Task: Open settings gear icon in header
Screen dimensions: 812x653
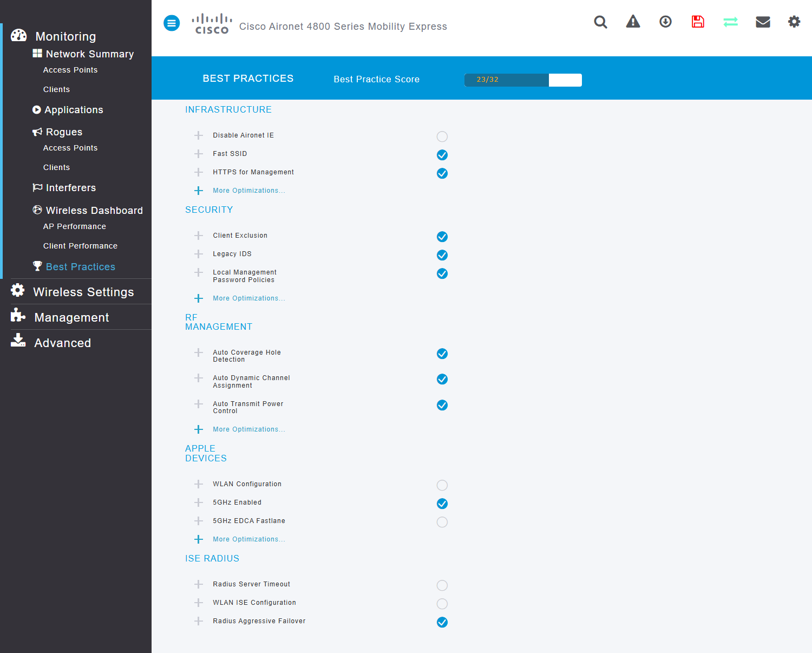Action: point(794,22)
